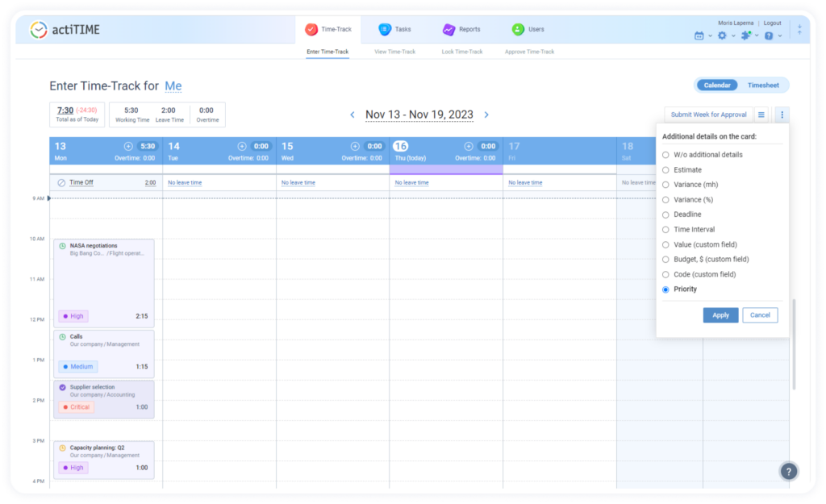Click the puzzle-piece integrations icon
The image size is (826, 504).
745,35
